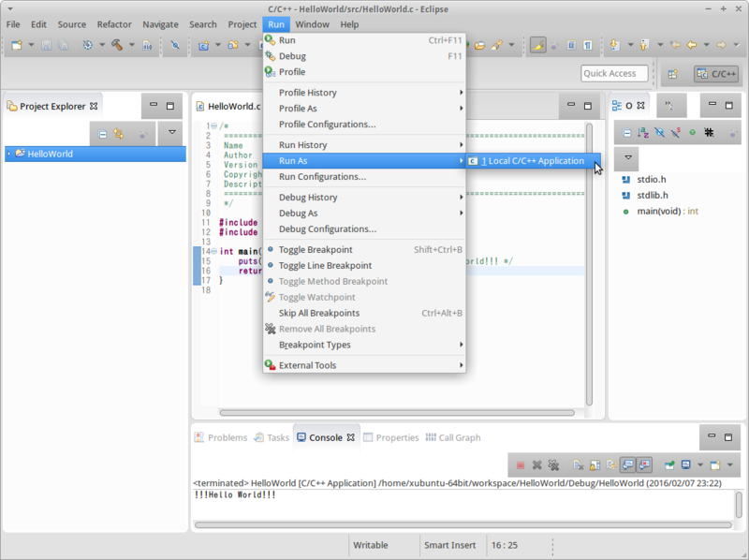Click the editor vertical scrollbar

tap(589, 264)
